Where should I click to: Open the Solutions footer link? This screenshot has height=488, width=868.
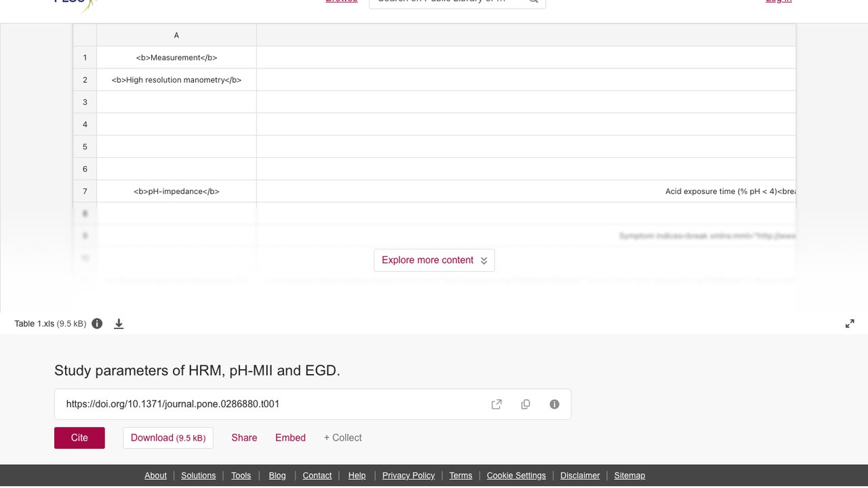(x=198, y=476)
